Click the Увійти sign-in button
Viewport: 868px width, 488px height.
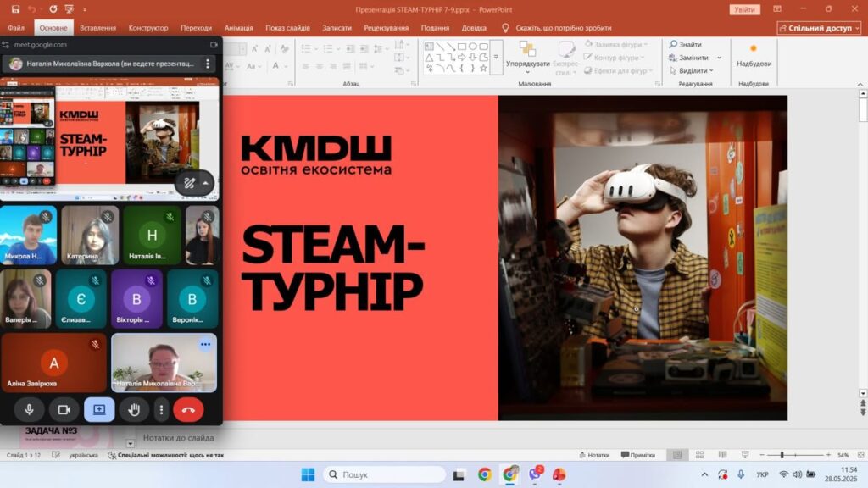coord(744,9)
